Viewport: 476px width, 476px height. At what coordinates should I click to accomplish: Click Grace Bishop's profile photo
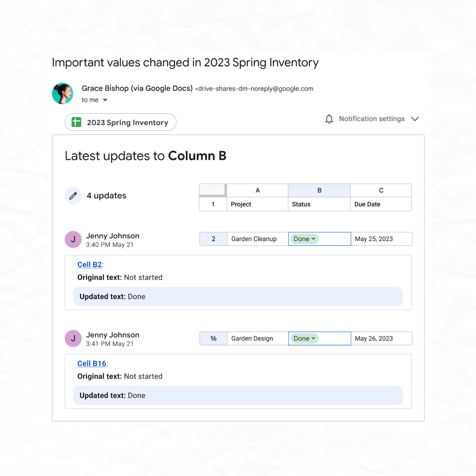coord(62,93)
